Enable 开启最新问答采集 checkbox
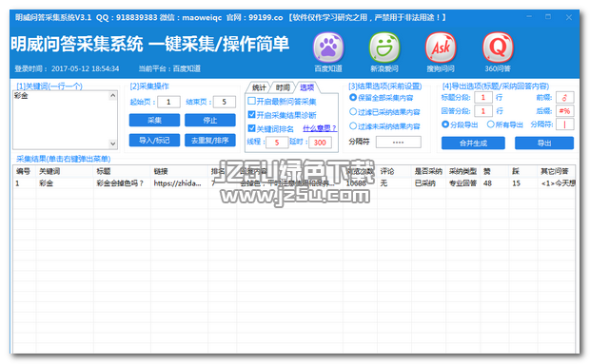 [252, 101]
